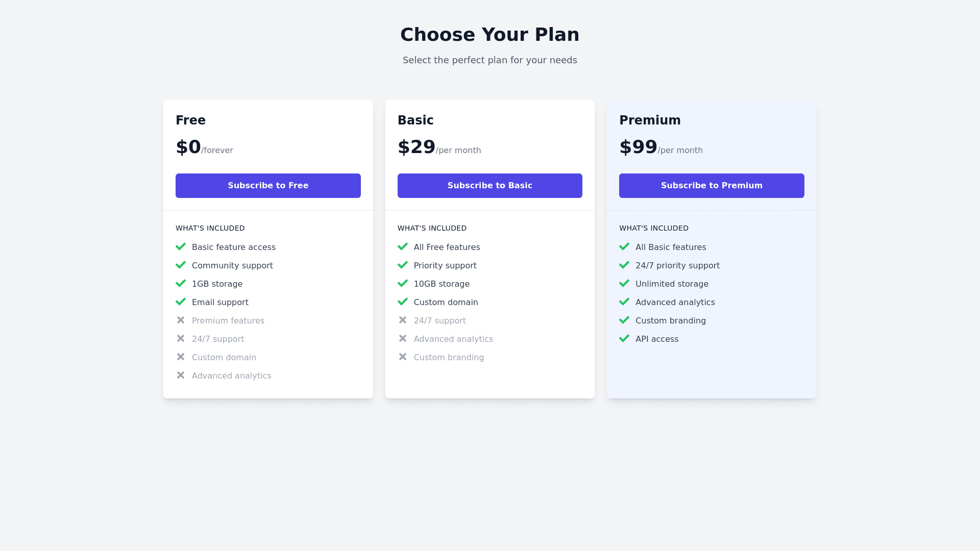Click the check icon beside Email support

pos(181,302)
